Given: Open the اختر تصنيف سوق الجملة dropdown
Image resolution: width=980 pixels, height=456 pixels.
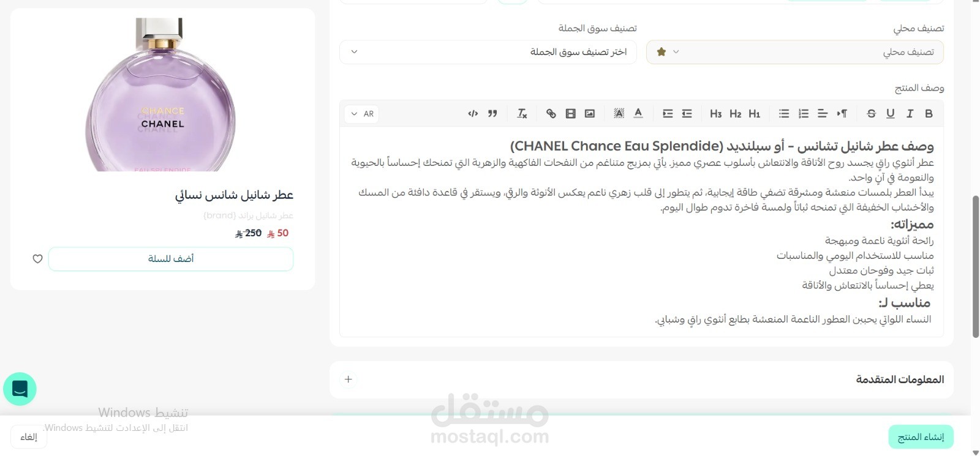Looking at the screenshot, I should tap(488, 52).
